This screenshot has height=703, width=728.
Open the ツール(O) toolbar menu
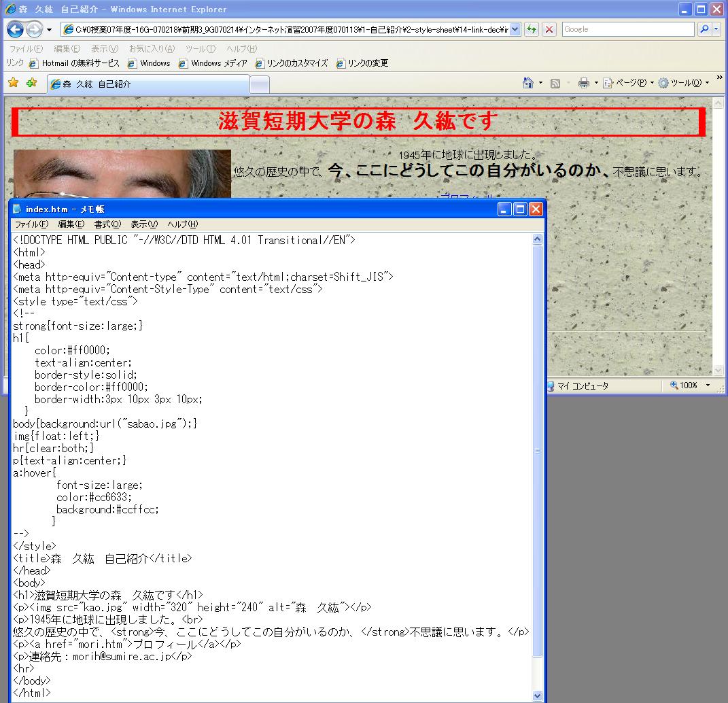click(x=684, y=83)
